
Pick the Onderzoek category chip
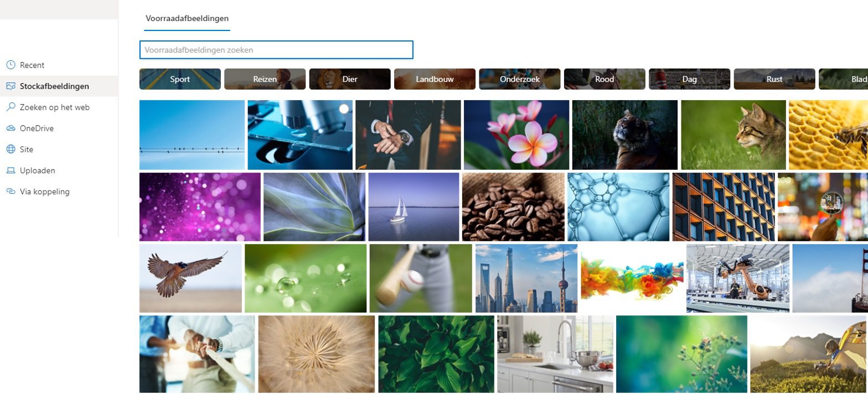(x=520, y=79)
